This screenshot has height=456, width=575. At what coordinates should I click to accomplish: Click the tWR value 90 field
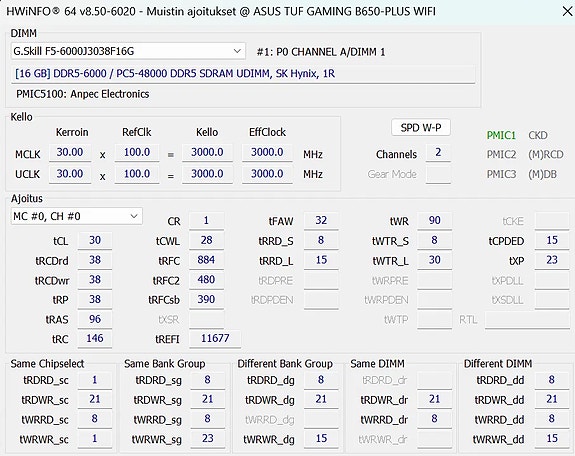click(x=434, y=220)
